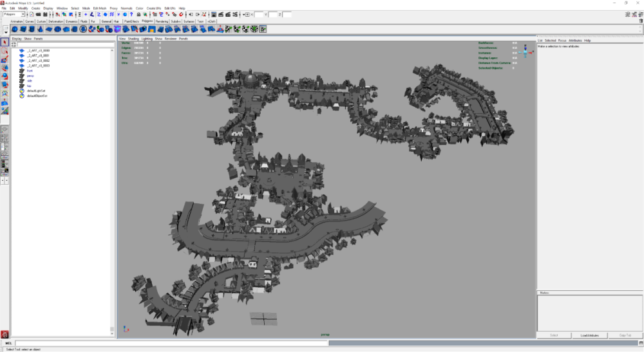Viewport: 644px width, 352px height.
Task: Open the Edit Mesh menu
Action: tap(99, 8)
